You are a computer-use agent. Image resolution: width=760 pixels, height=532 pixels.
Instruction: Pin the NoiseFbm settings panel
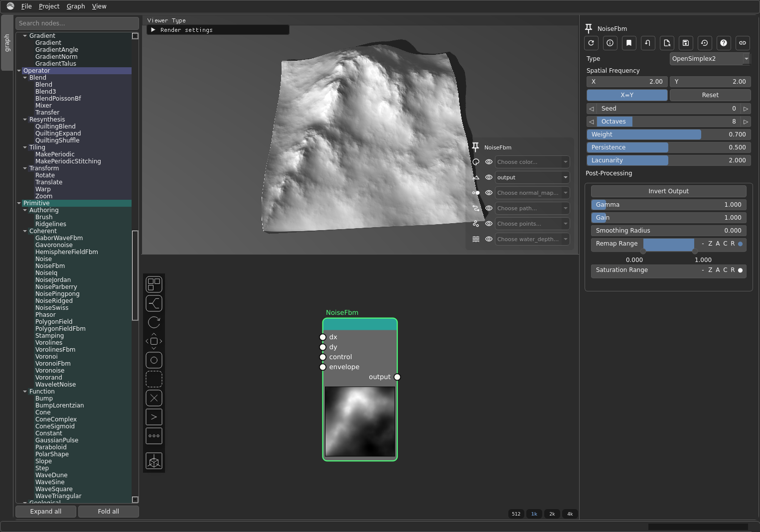pos(589,28)
